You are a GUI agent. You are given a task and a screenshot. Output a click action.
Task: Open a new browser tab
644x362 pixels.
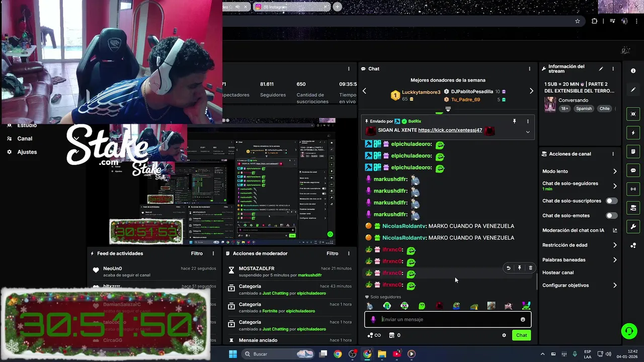337,7
